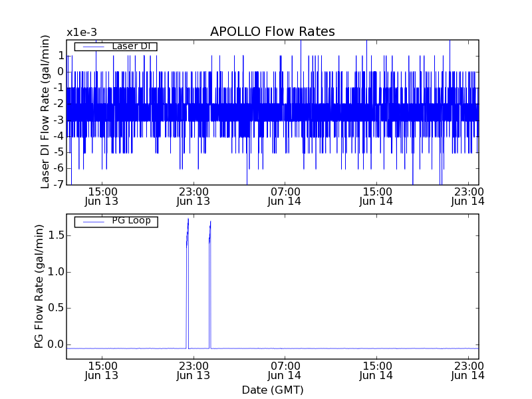The width and height of the screenshot is (532, 399).
Task: Click '15:00 Jun 14' under the PG plot
Action: pyautogui.click(x=376, y=371)
